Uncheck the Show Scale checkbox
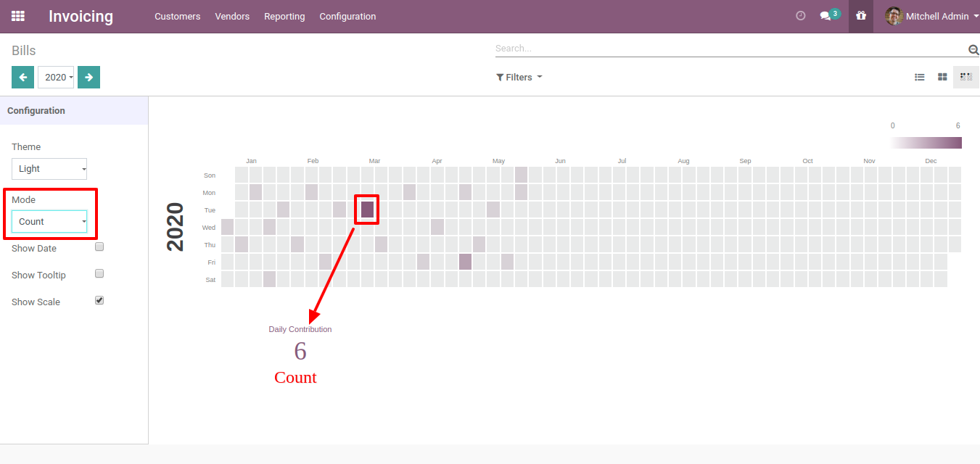The width and height of the screenshot is (980, 464). coord(100,300)
